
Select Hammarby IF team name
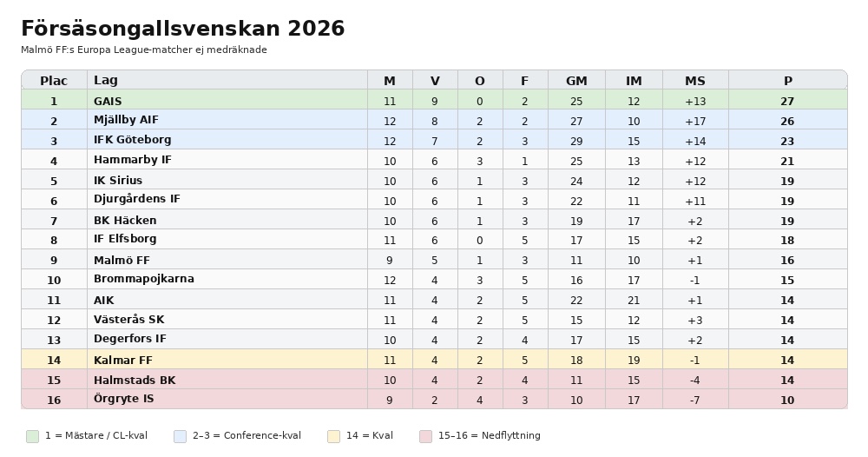click(x=132, y=160)
